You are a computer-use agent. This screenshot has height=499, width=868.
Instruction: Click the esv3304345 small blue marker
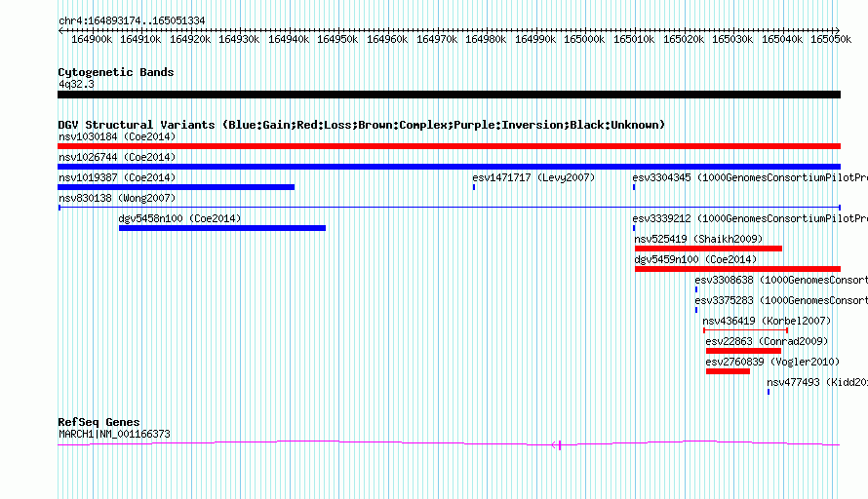click(634, 187)
